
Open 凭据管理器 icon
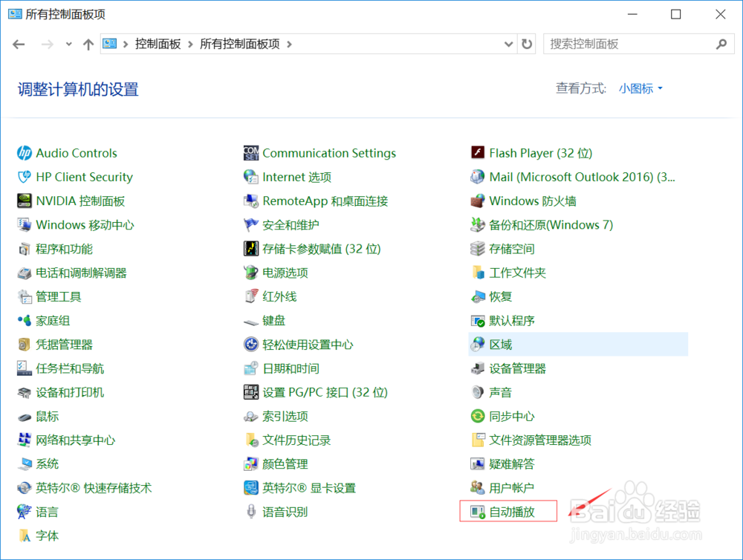(x=25, y=345)
